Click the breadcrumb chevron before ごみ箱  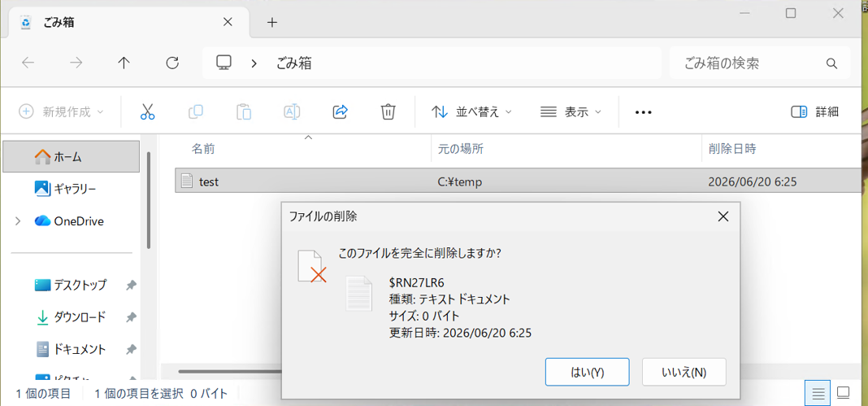254,63
